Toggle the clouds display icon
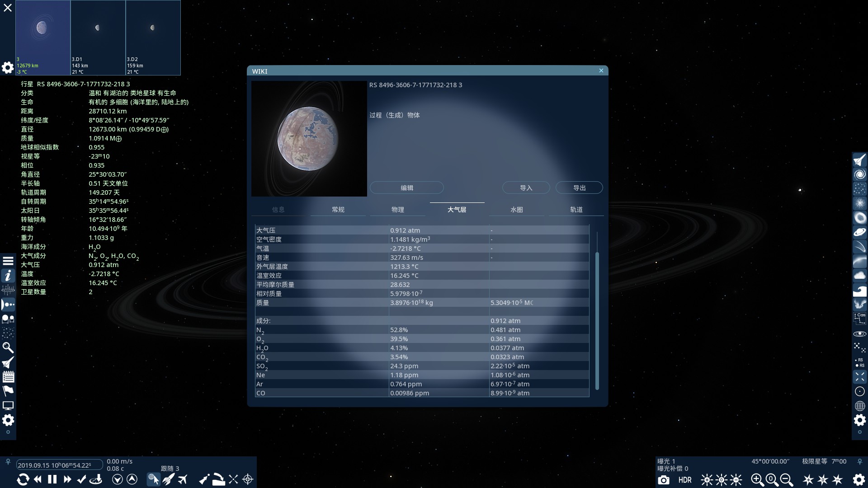 click(x=859, y=275)
